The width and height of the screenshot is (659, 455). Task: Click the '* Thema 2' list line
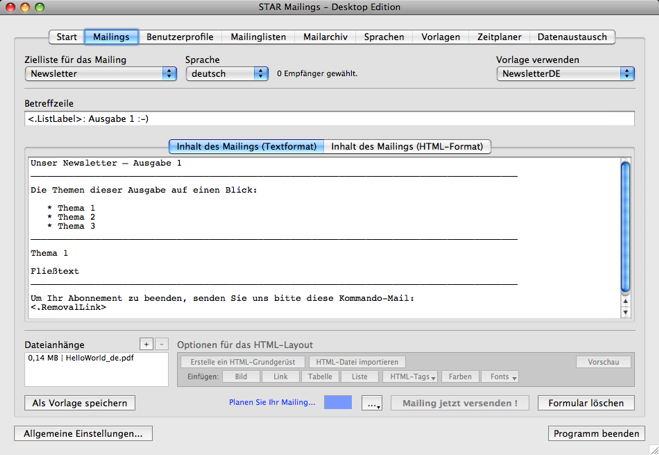tap(71, 217)
